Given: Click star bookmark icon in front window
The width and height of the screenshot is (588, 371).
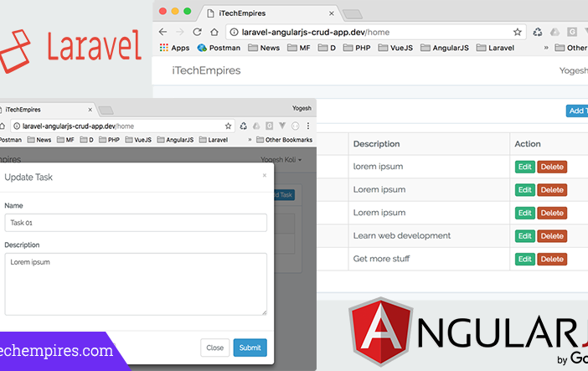Looking at the screenshot, I should pyautogui.click(x=228, y=126).
